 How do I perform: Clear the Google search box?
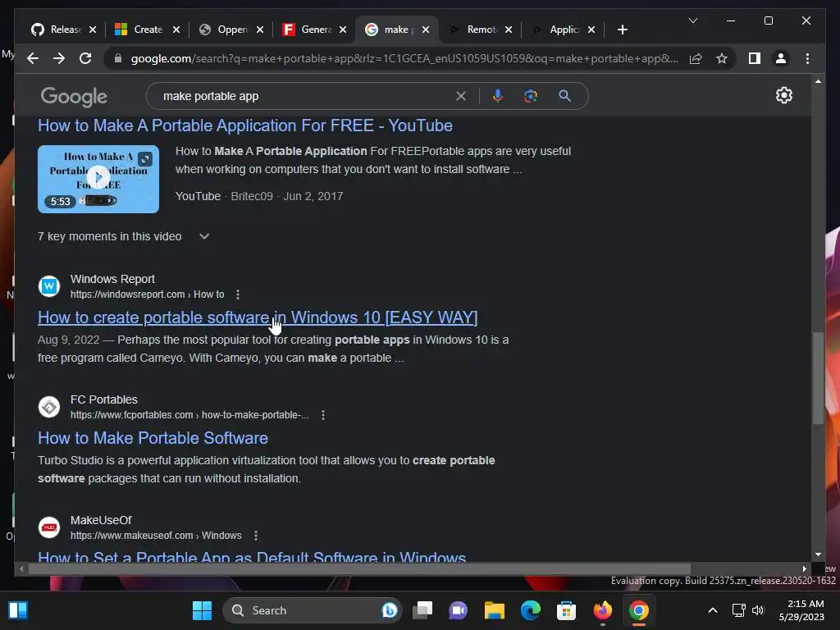(461, 96)
